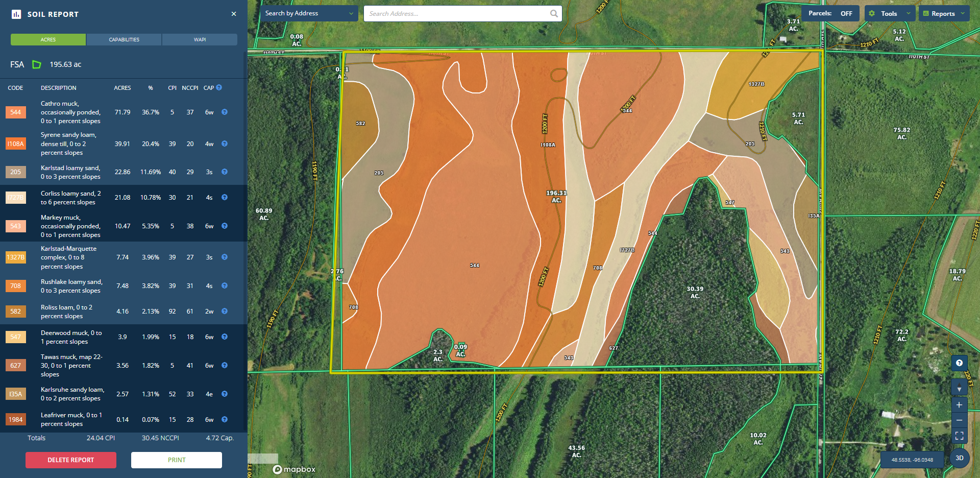
Task: Enter fullscreen map view
Action: pyautogui.click(x=959, y=436)
